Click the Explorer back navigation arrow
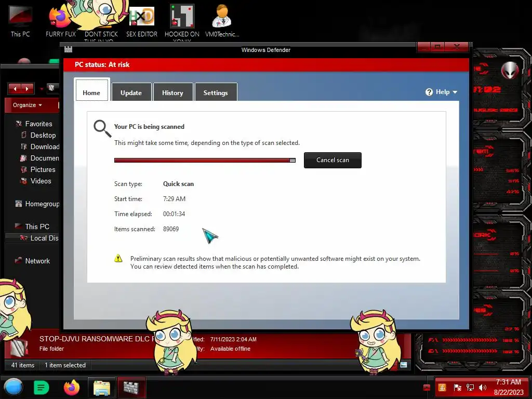This screenshot has height=399, width=532. [x=15, y=89]
